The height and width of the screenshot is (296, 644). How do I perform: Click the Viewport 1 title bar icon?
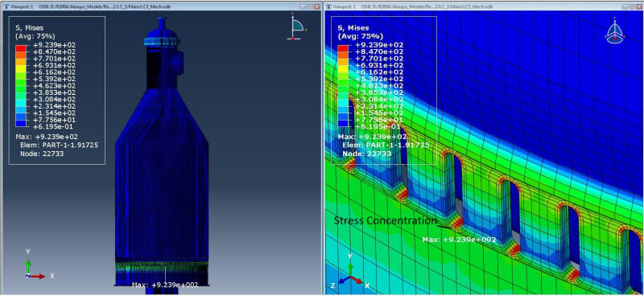pyautogui.click(x=6, y=7)
